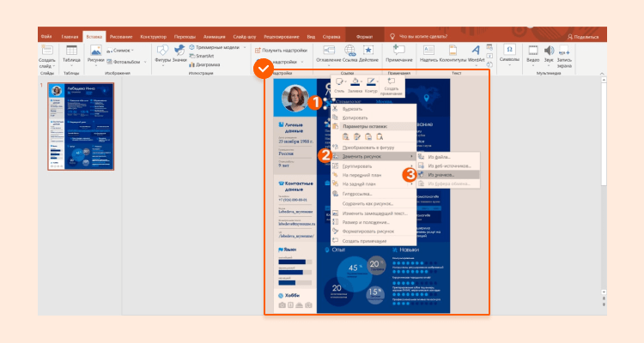Click the Создать слайд (New Slide) icon
This screenshot has height=343, width=644.
tap(47, 51)
